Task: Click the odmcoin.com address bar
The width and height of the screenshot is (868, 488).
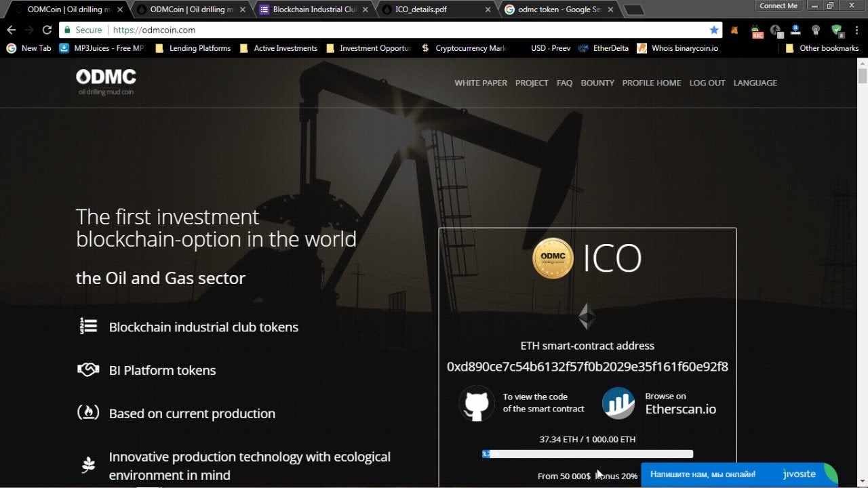Action: point(389,30)
